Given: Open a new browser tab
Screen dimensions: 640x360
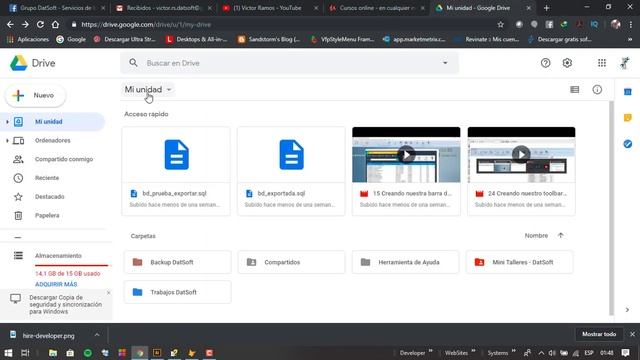Looking at the screenshot, I should click(x=546, y=8).
